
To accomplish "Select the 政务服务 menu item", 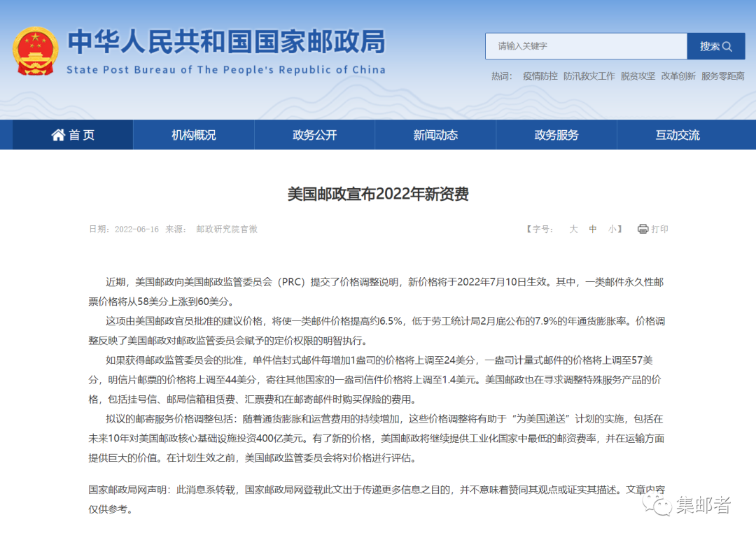I will pos(556,135).
